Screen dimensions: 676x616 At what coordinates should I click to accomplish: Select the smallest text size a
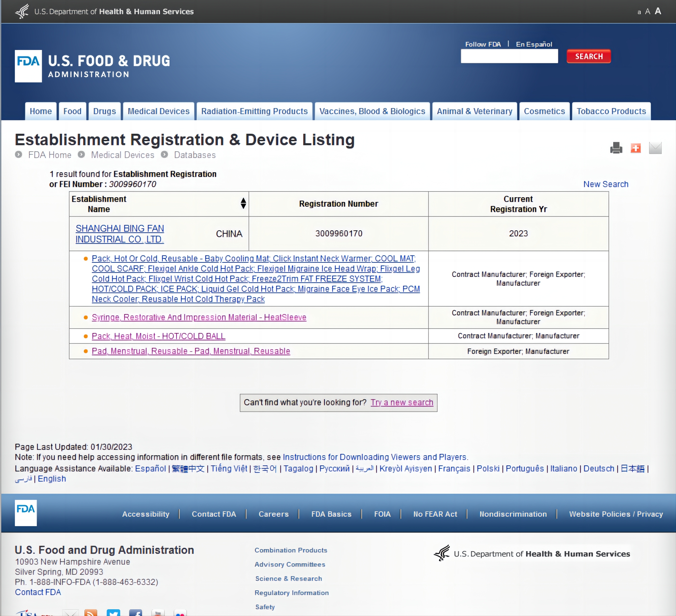tap(639, 12)
